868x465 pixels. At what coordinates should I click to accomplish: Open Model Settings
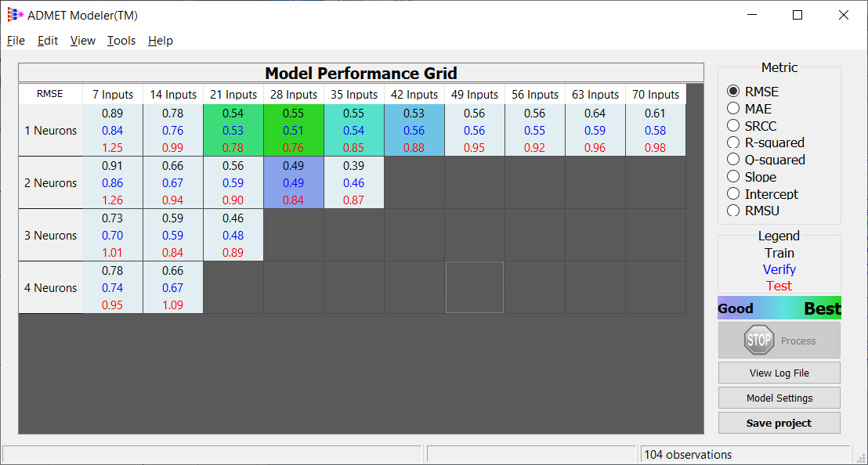pos(779,398)
